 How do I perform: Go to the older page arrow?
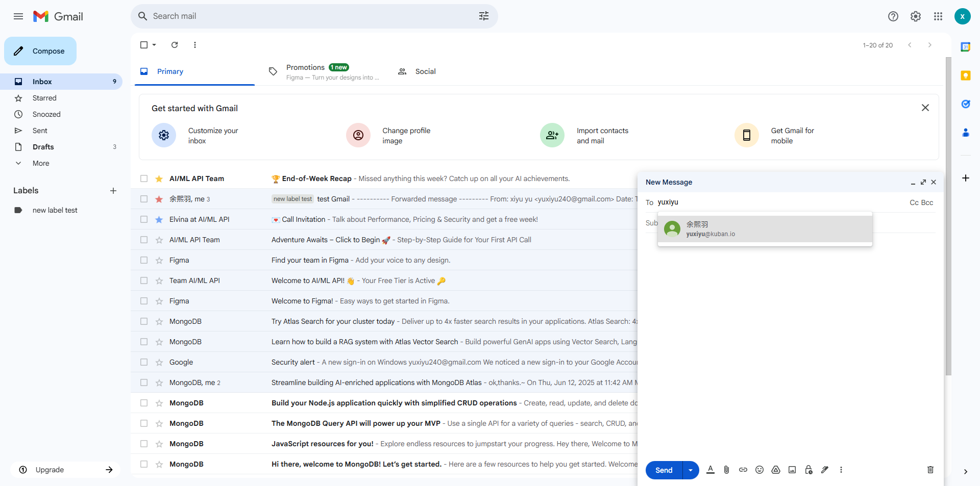[930, 45]
